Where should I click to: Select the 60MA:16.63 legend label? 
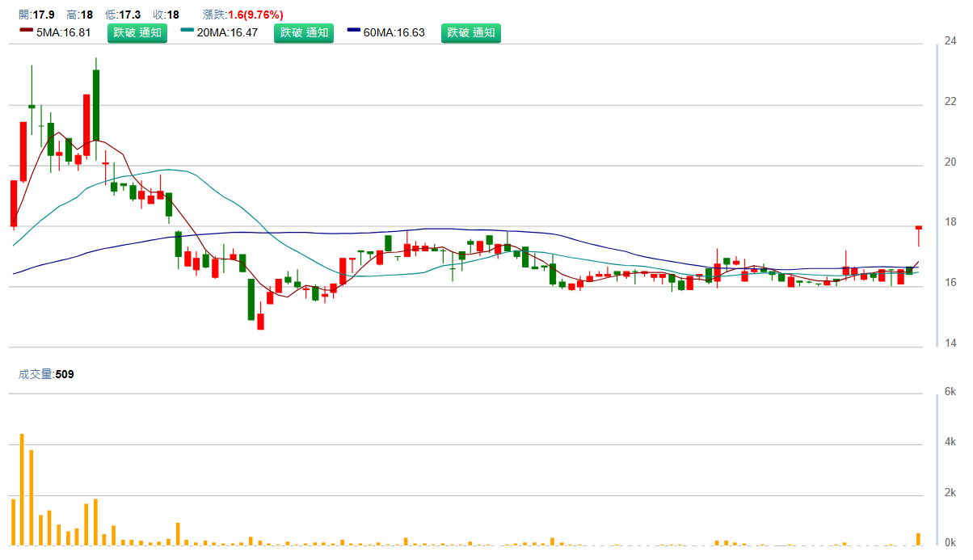click(394, 33)
